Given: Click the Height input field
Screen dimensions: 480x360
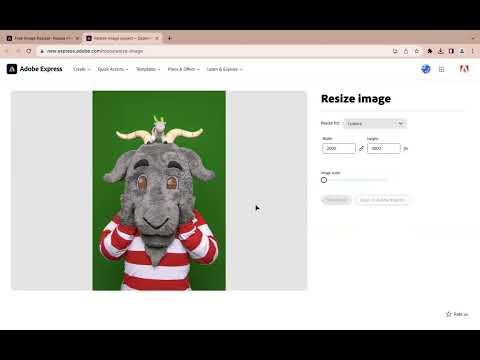Looking at the screenshot, I should point(384,148).
